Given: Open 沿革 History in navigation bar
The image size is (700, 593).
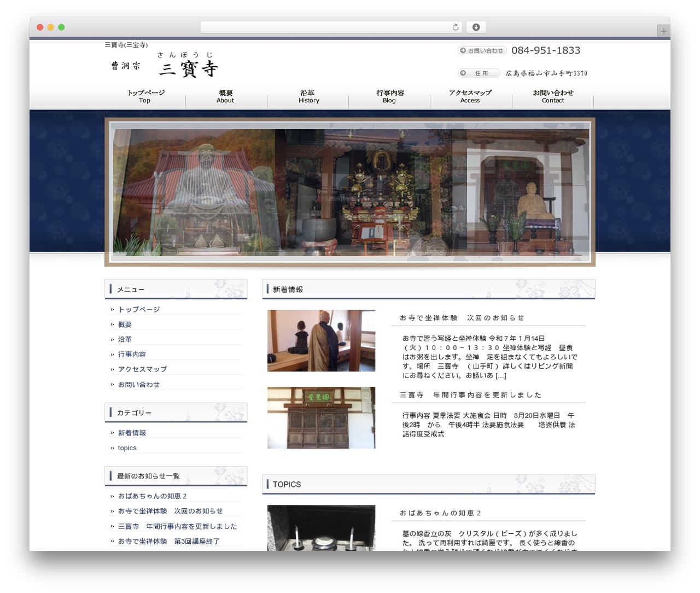Looking at the screenshot, I should 308,96.
